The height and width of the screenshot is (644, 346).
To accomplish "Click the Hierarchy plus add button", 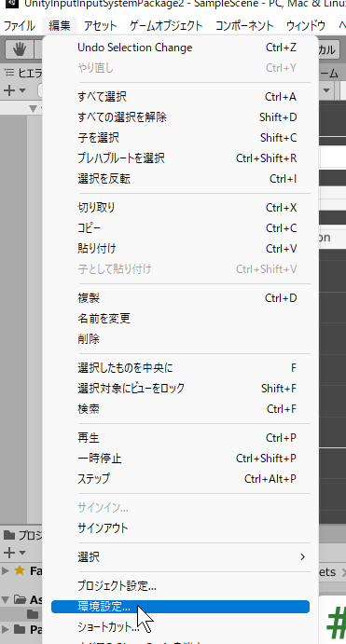I will pyautogui.click(x=9, y=90).
